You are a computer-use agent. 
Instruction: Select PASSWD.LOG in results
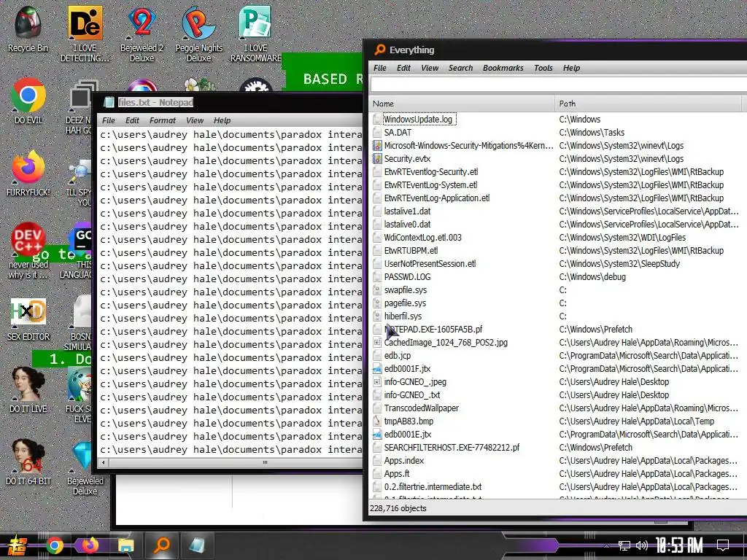[x=407, y=276]
